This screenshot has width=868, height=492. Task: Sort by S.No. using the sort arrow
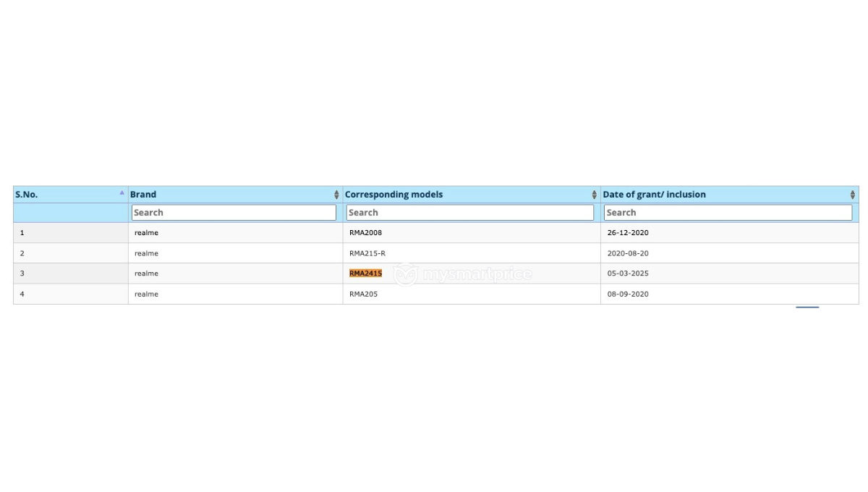122,192
